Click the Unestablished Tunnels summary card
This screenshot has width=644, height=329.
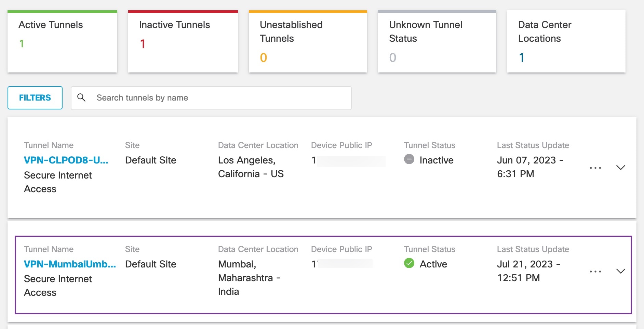307,40
